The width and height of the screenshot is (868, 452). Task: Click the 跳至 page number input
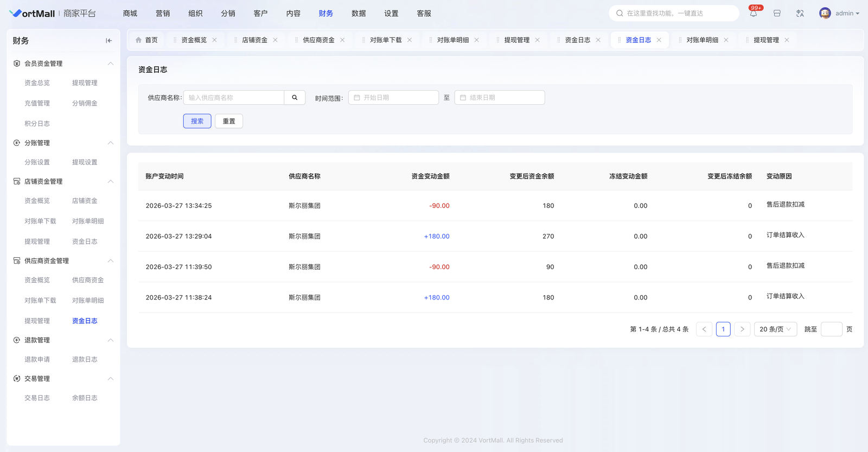coord(831,329)
